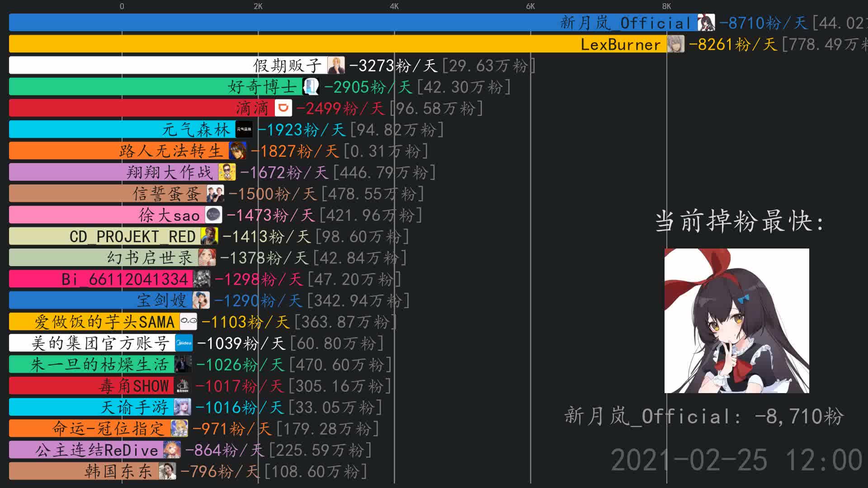Click the yellow LexBurner bar
Viewport: 868px width, 488px height.
(316, 44)
